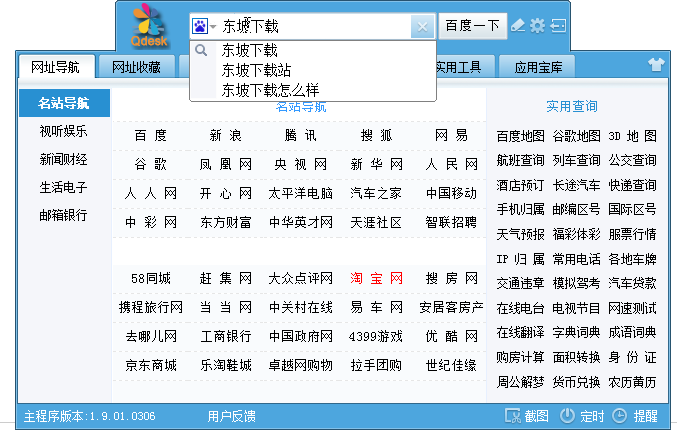Click the shirt skin icon

656,65
